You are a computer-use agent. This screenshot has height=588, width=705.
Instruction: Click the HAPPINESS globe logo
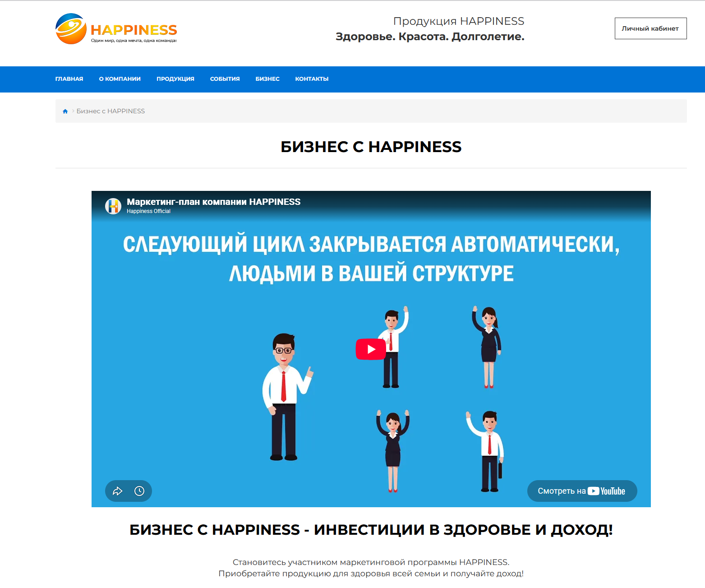tap(71, 29)
